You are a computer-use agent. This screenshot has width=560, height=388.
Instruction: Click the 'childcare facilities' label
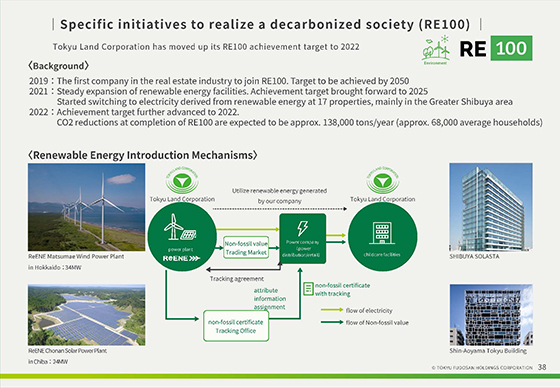(x=382, y=254)
